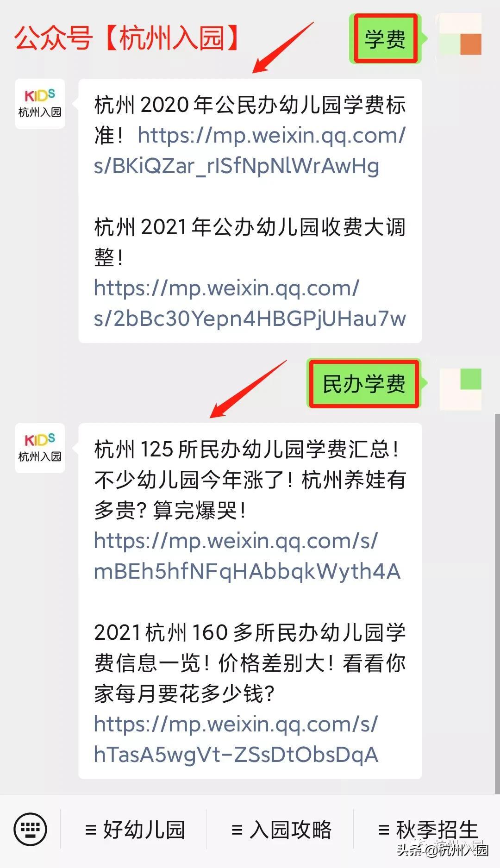Open link ending BKiQZar_rISfNpNlWrAwHg
Screen dimensions: 500x868
(250, 150)
